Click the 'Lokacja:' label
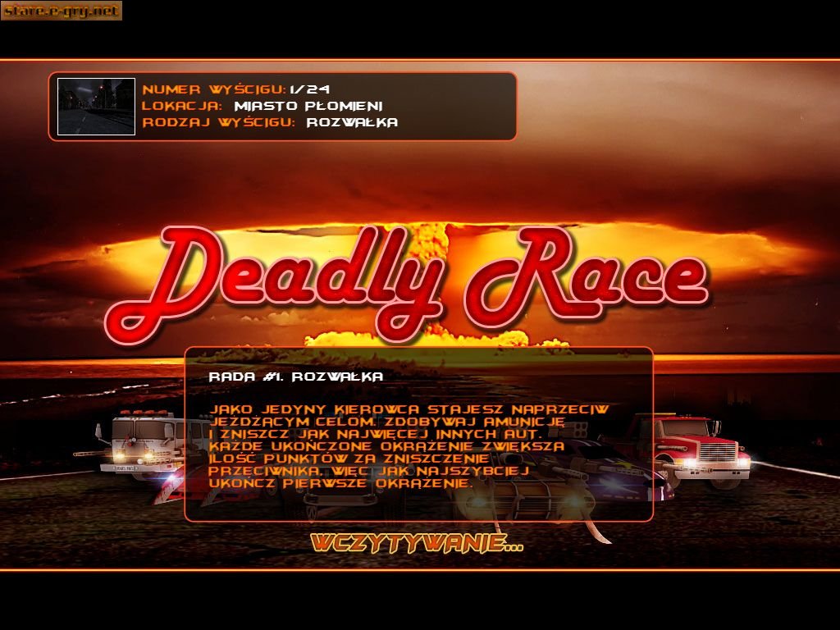The height and width of the screenshot is (630, 840). pos(182,106)
